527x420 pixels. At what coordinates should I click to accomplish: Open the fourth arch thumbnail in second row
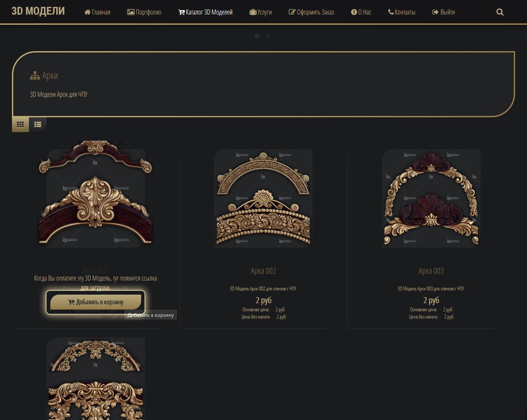click(96, 379)
